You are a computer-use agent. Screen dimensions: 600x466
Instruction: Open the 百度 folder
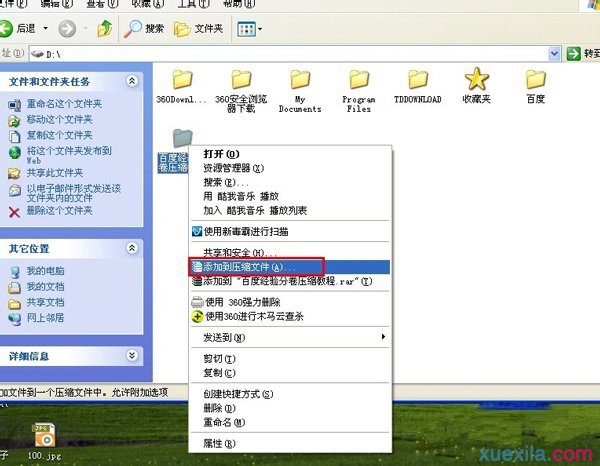click(536, 80)
